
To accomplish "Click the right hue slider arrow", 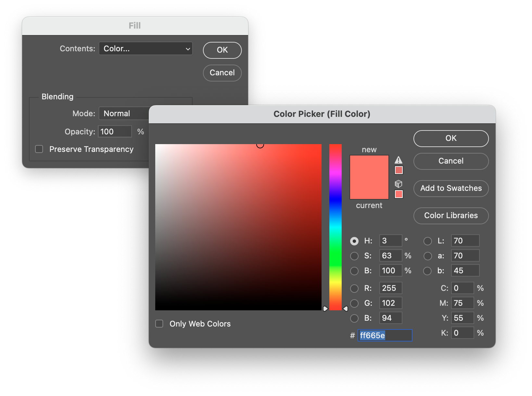I will point(346,309).
